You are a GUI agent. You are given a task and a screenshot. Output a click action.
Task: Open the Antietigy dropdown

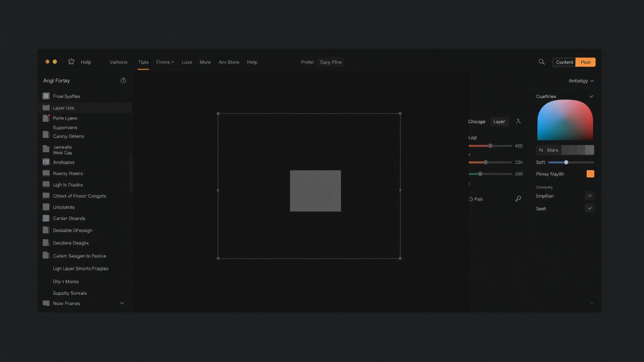point(581,81)
